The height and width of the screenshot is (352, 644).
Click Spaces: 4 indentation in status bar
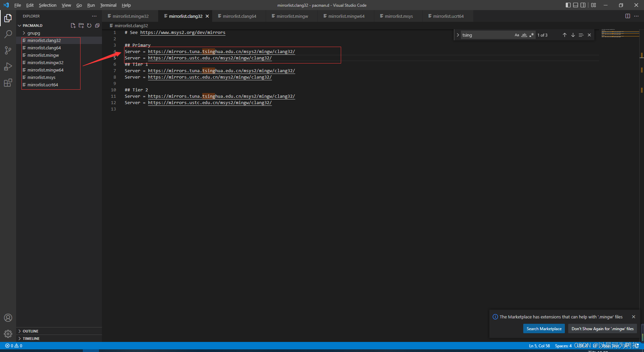[563, 346]
